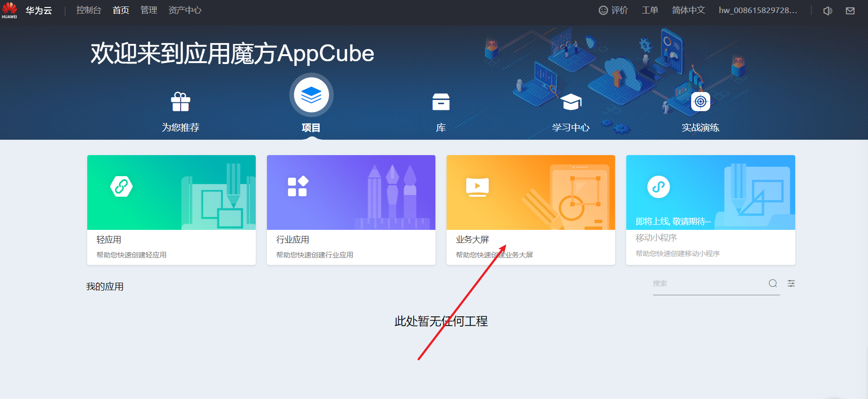Select the 库 tab label

pos(441,128)
